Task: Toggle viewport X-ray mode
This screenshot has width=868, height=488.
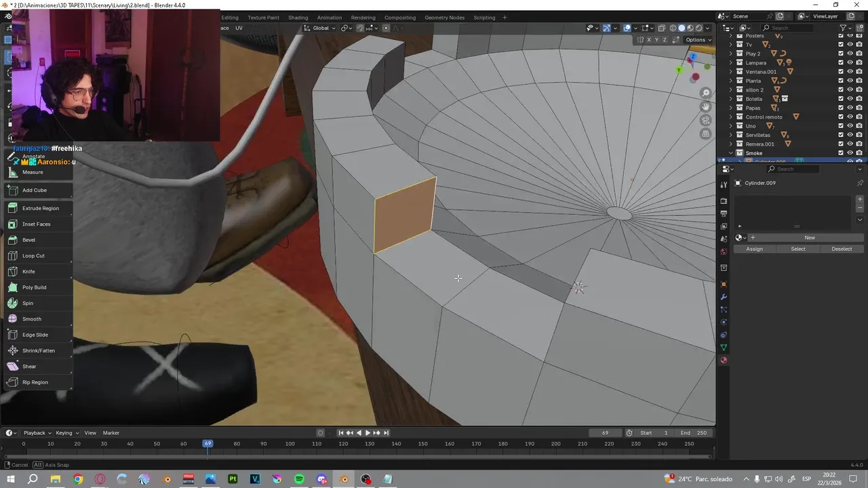Action: [x=662, y=28]
